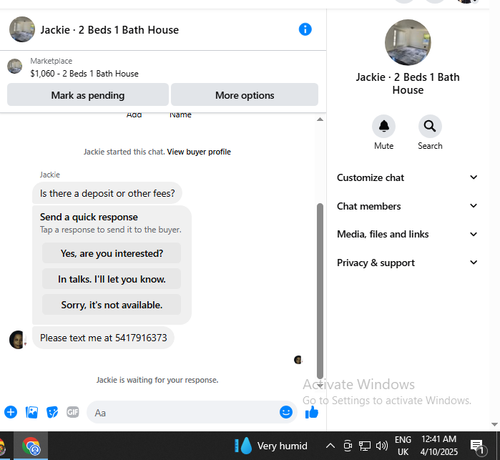The height and width of the screenshot is (460, 500).
Task: Send a thumbs up like
Action: [312, 412]
